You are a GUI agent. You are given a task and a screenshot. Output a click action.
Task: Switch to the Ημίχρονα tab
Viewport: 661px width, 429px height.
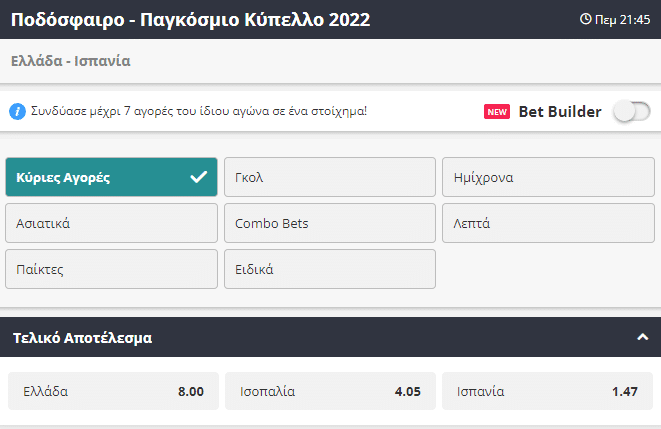pos(548,178)
